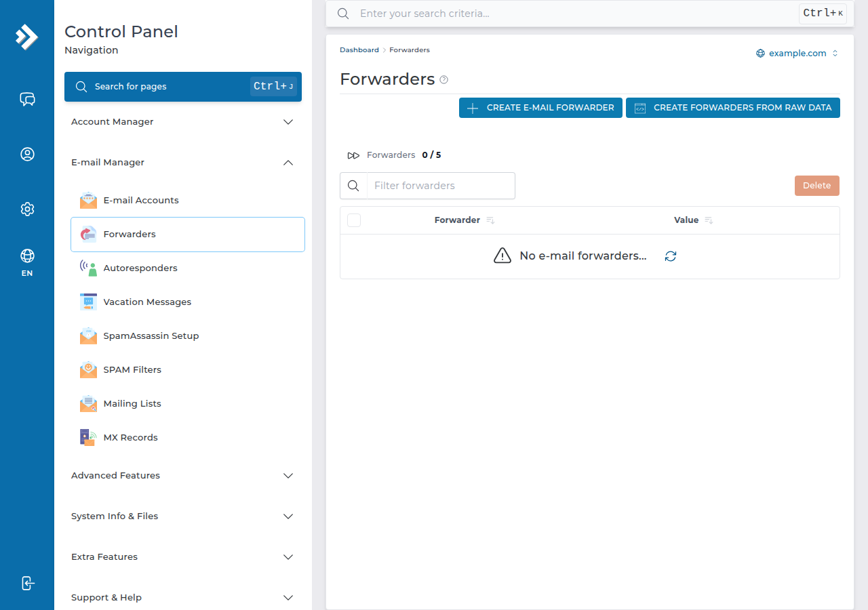Focus the Filter forwarders input field

point(441,186)
